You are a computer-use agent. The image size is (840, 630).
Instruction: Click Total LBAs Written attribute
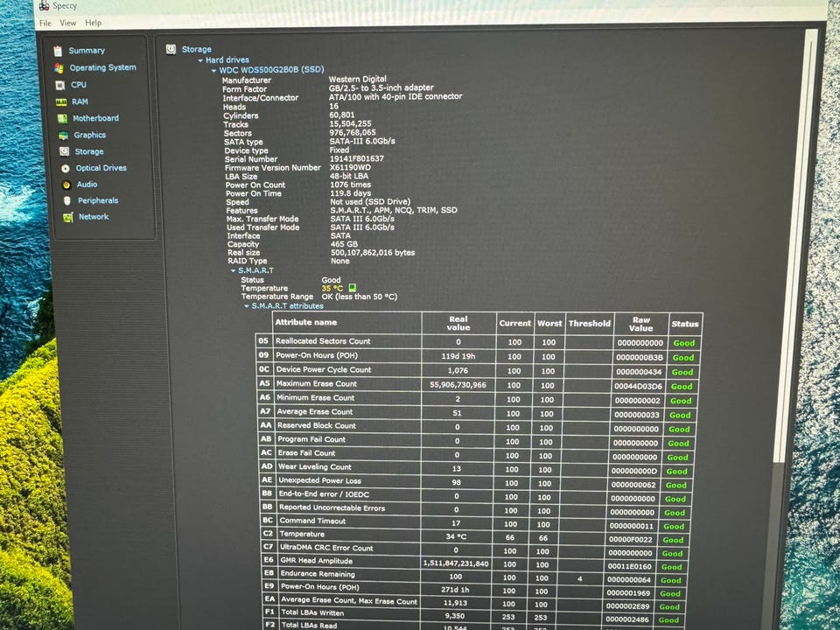point(313,612)
